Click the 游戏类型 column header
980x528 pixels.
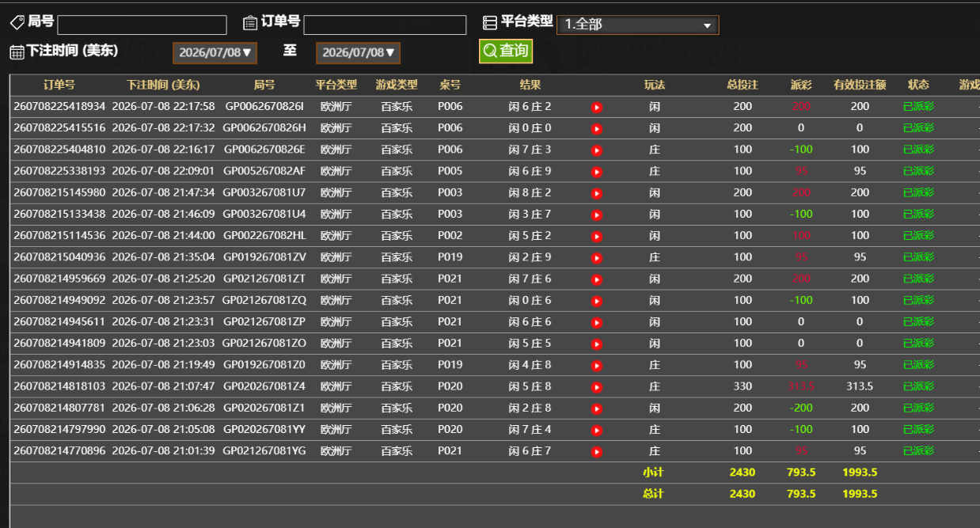coord(396,85)
